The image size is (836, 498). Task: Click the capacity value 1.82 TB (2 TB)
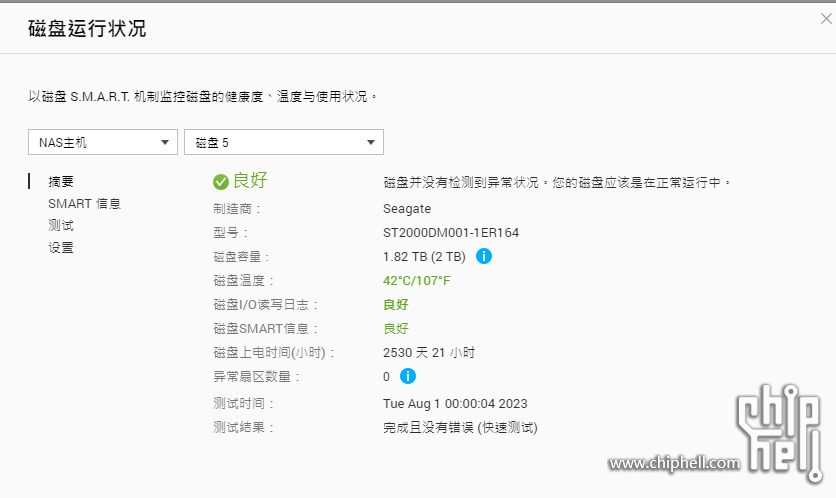(424, 256)
